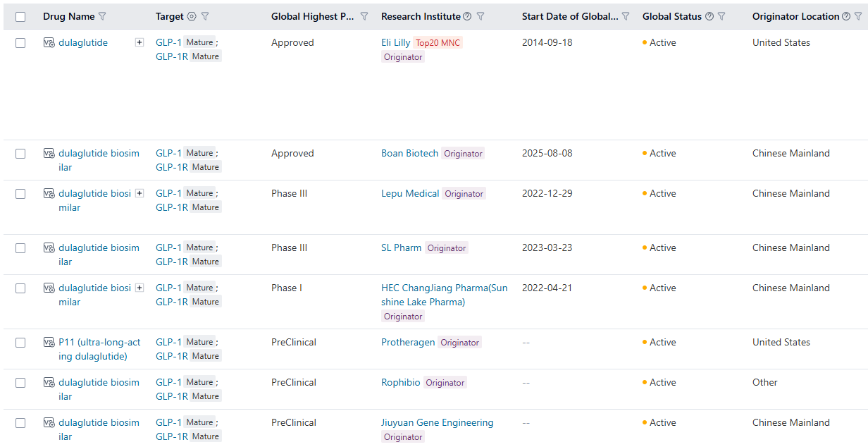Expand the HEC ChangJiang Pharma biosimilar row

pos(139,288)
